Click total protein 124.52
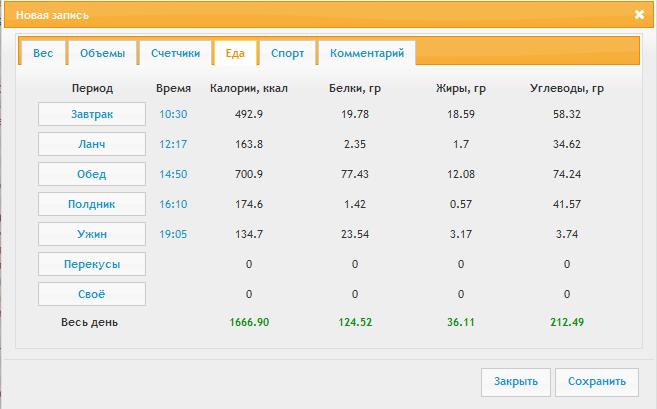This screenshot has width=657, height=409. (355, 322)
